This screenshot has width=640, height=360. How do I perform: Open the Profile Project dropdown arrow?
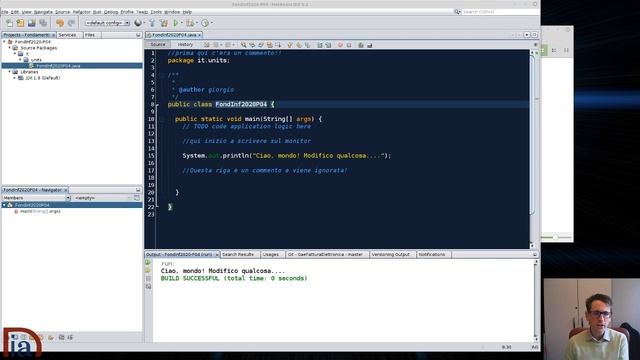pos(212,23)
